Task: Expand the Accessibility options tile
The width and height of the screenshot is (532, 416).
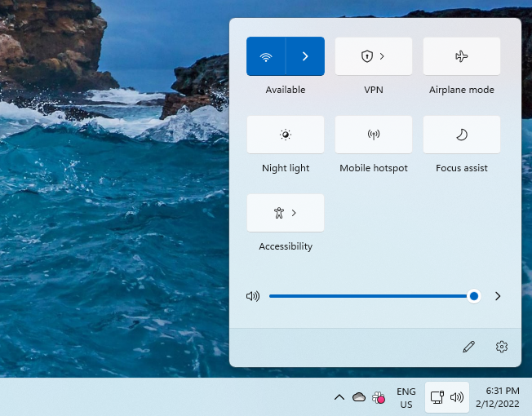Action: (x=286, y=213)
